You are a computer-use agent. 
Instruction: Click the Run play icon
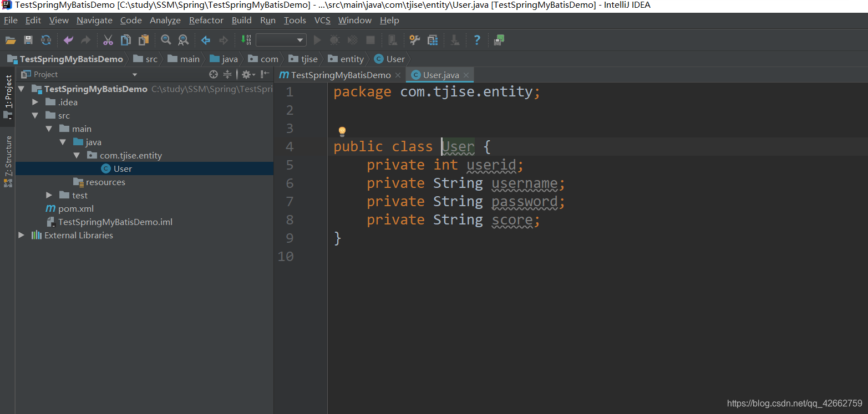point(317,40)
